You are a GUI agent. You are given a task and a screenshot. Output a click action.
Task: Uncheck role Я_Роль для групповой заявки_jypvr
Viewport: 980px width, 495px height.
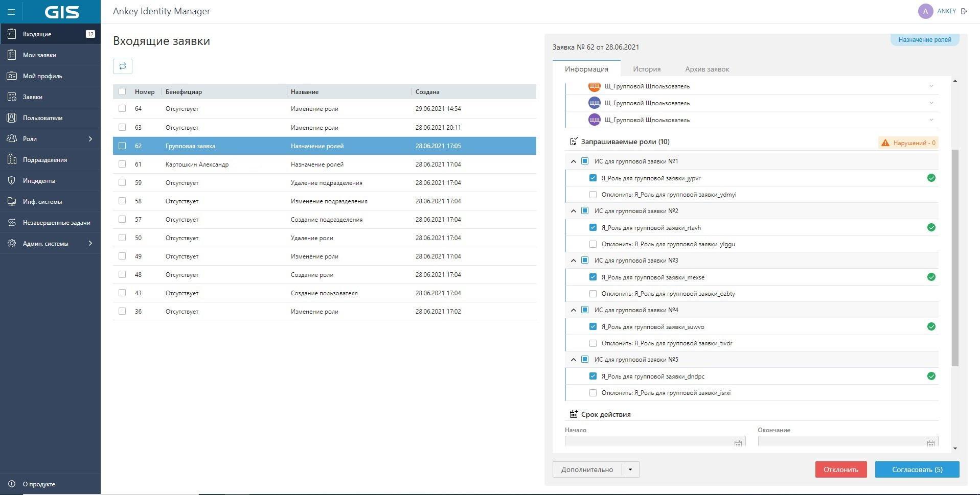tap(593, 178)
